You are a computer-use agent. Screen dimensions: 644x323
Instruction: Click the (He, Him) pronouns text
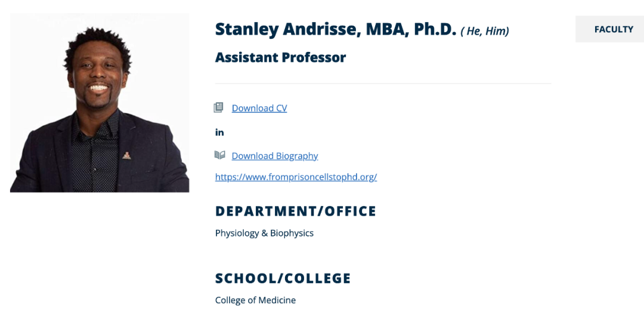tap(485, 31)
